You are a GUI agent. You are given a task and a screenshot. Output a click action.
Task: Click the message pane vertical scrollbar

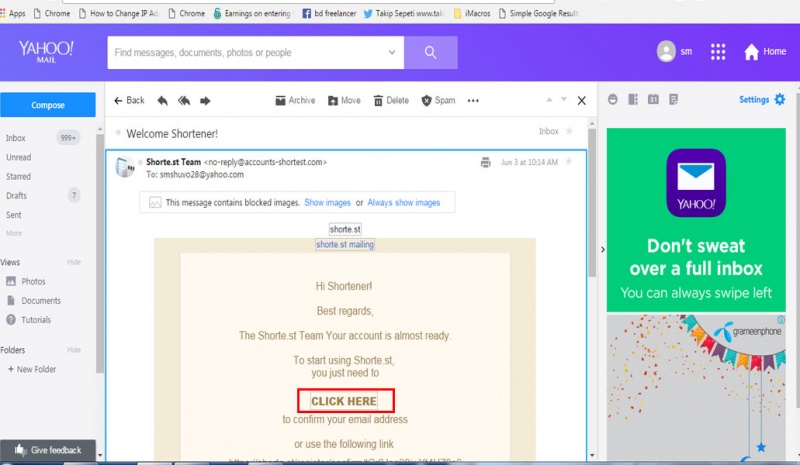coord(592,203)
